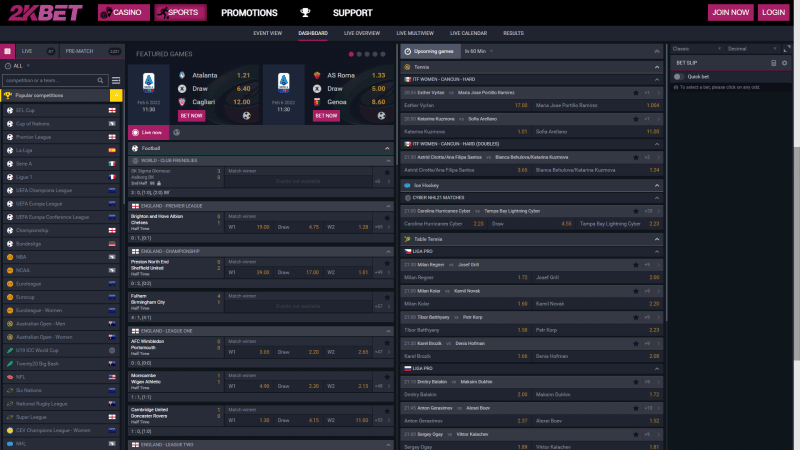This screenshot has height=450, width=800.
Task: Click the Ice Hockey sport icon
Action: [407, 185]
